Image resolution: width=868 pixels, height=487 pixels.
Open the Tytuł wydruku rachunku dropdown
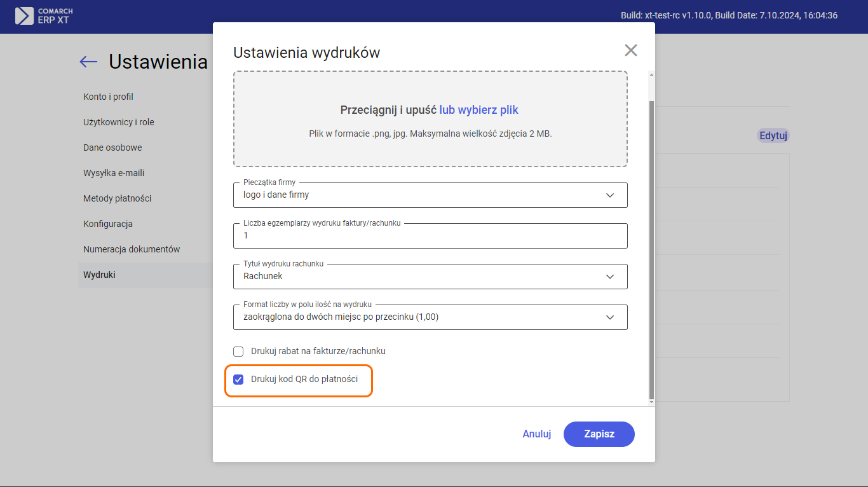430,277
